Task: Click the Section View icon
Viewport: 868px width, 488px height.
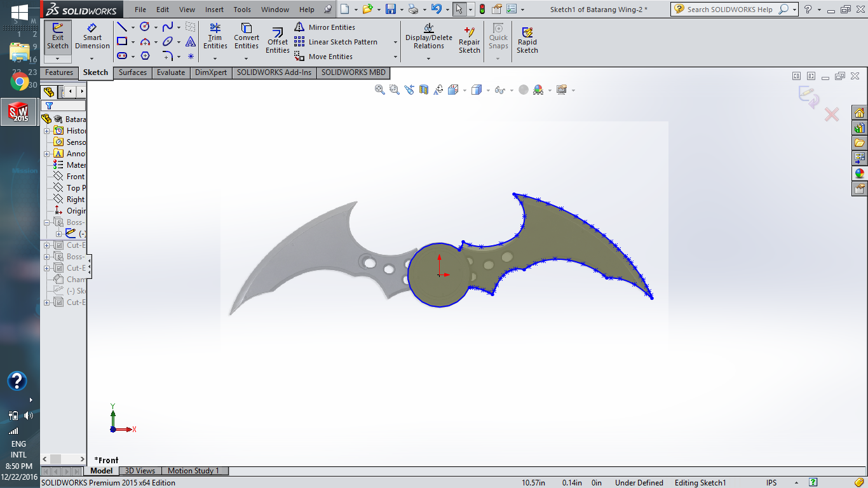Action: tap(424, 90)
